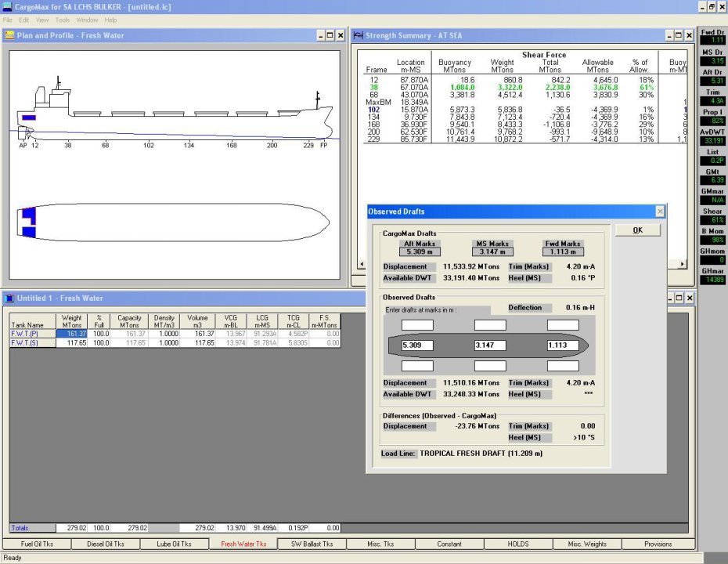The image size is (728, 564).
Task: Click the Totals row label
Action: click(33, 528)
